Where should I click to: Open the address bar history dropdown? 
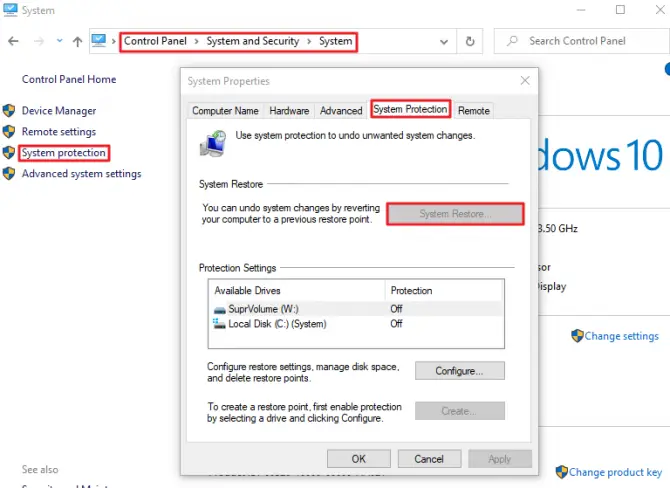pyautogui.click(x=444, y=41)
